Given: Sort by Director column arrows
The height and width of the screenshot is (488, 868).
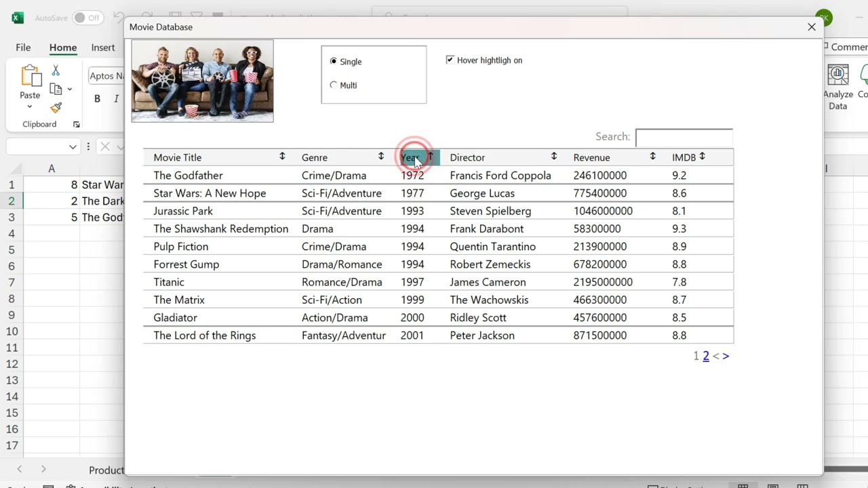Looking at the screenshot, I should click(554, 157).
